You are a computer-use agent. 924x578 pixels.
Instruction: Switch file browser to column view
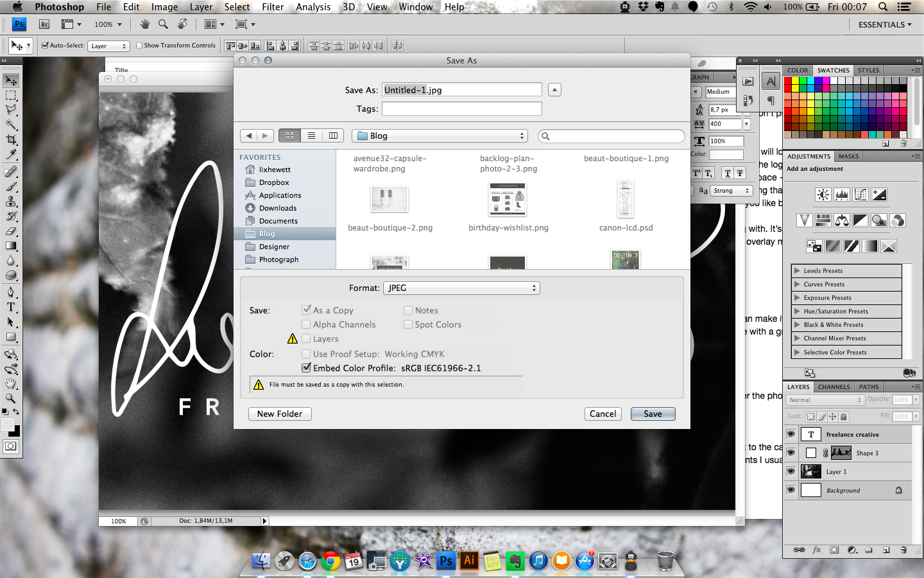(333, 136)
